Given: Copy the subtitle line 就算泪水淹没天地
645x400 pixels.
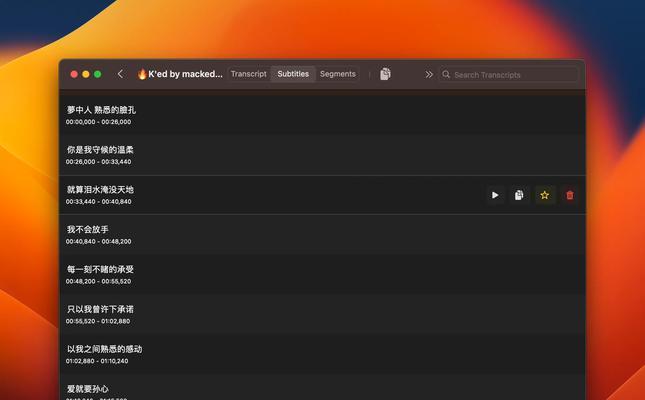Looking at the screenshot, I should (519, 195).
